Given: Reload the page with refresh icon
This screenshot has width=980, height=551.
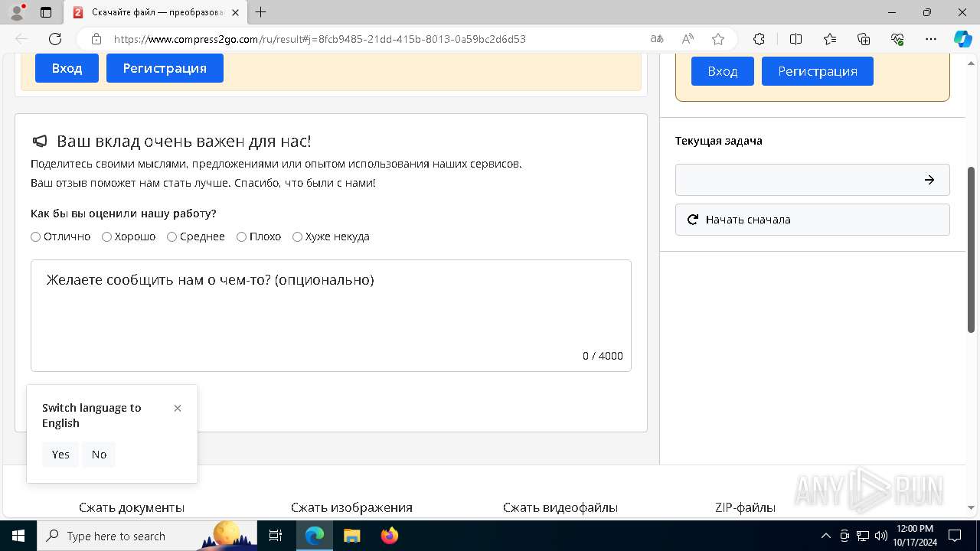Looking at the screenshot, I should click(55, 39).
